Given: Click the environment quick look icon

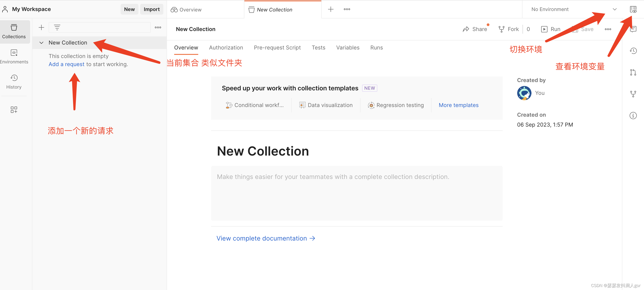Looking at the screenshot, I should pos(633,9).
